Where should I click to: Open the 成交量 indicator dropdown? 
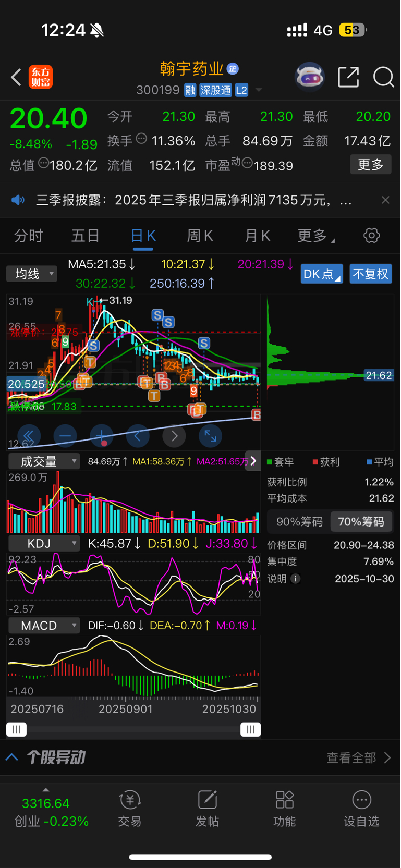(x=44, y=461)
